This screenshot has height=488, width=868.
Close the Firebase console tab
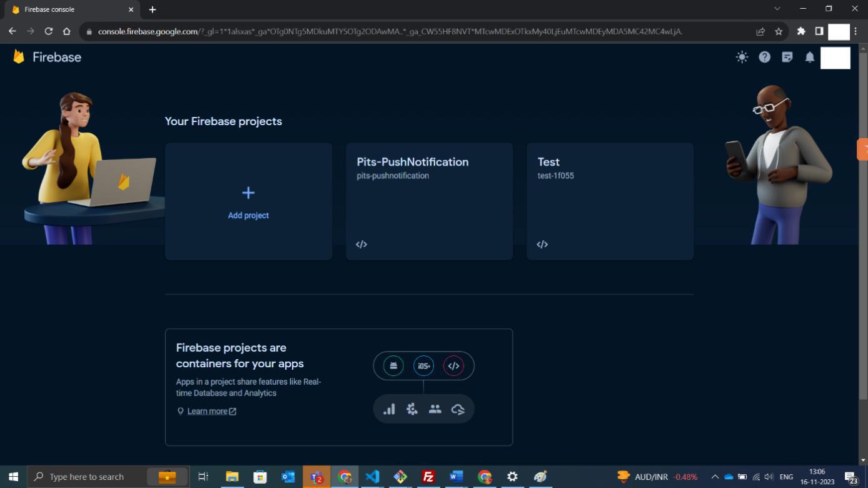tap(131, 9)
